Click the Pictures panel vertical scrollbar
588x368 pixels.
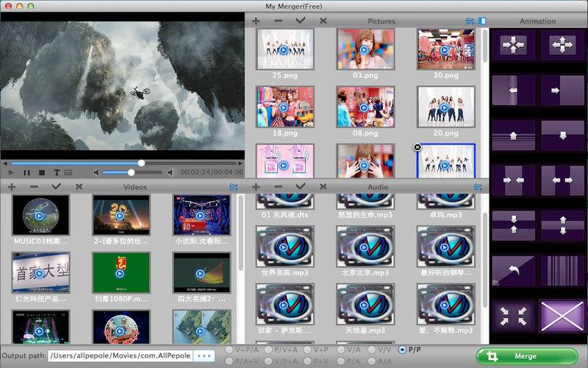pos(484,45)
